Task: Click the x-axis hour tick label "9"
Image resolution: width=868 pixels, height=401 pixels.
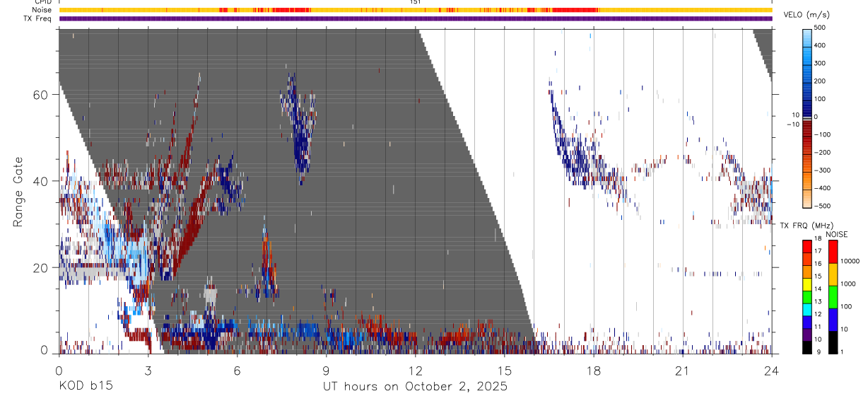Action: 327,370
